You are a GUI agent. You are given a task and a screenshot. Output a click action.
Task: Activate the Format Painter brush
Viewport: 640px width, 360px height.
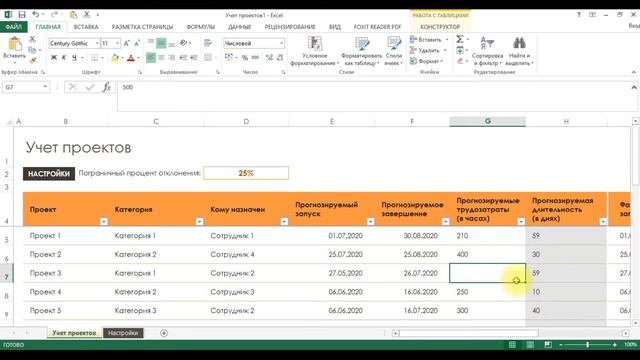pos(32,60)
